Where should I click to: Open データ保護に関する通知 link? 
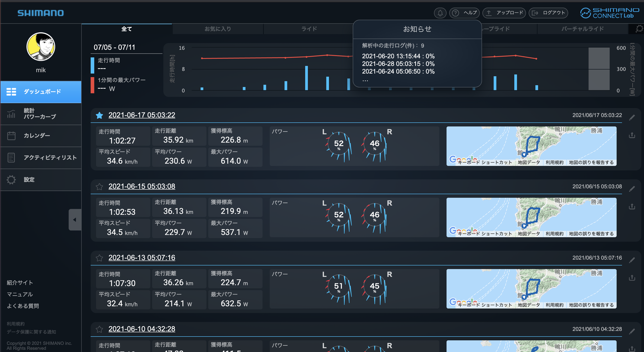[x=31, y=332]
